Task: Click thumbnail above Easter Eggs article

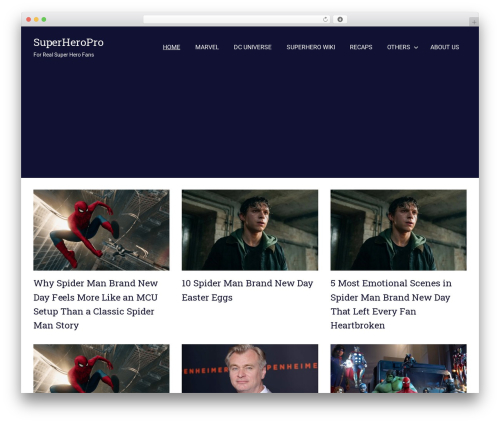Action: pos(250,230)
